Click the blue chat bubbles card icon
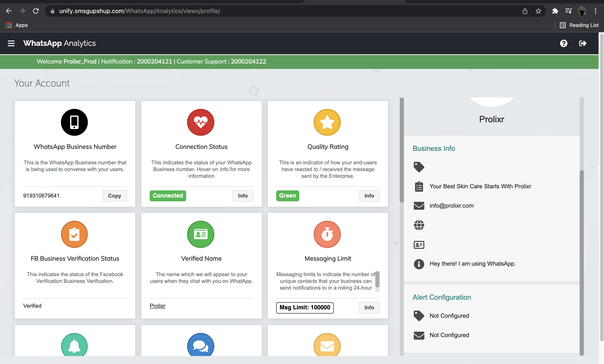The image size is (604, 364). click(200, 344)
